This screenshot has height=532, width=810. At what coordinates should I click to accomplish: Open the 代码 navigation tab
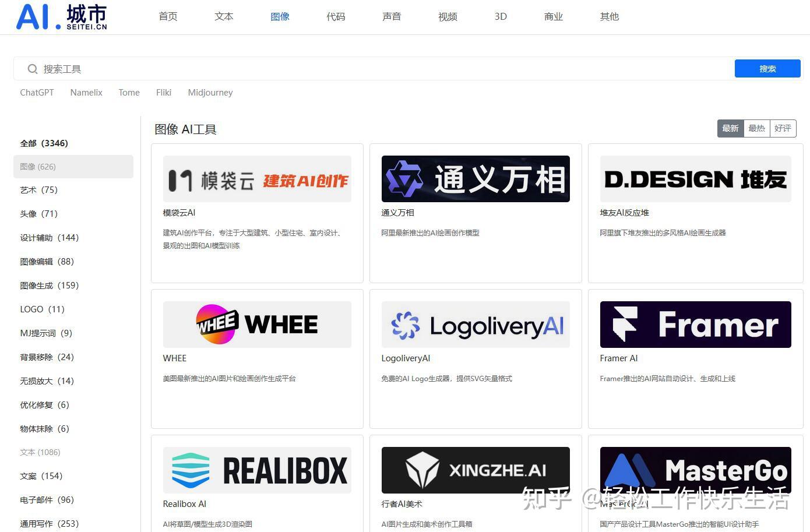[x=336, y=16]
